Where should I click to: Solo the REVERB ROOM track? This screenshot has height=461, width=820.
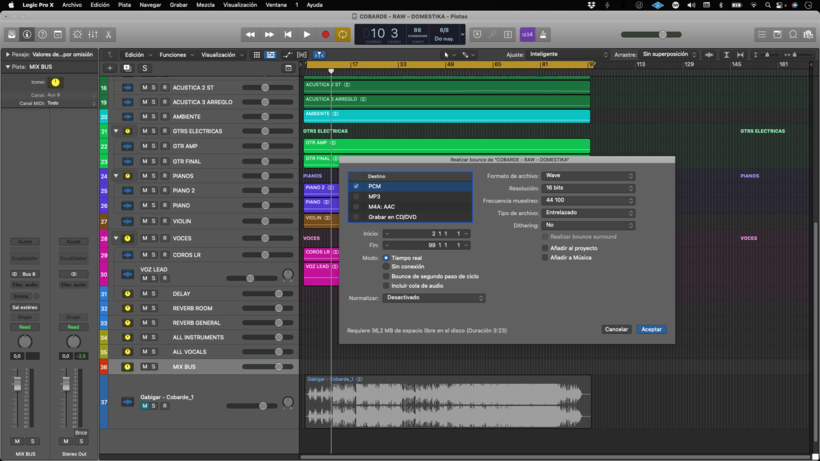tap(154, 308)
